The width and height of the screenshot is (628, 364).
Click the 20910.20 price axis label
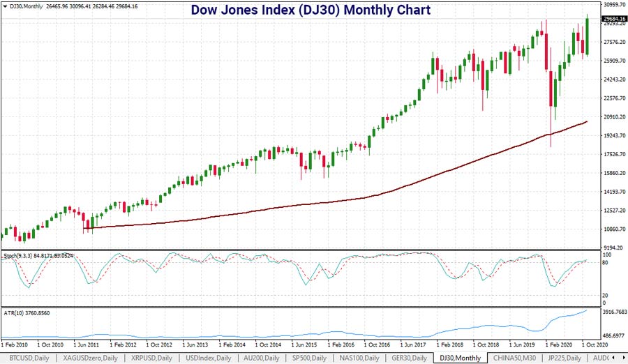pos(615,117)
